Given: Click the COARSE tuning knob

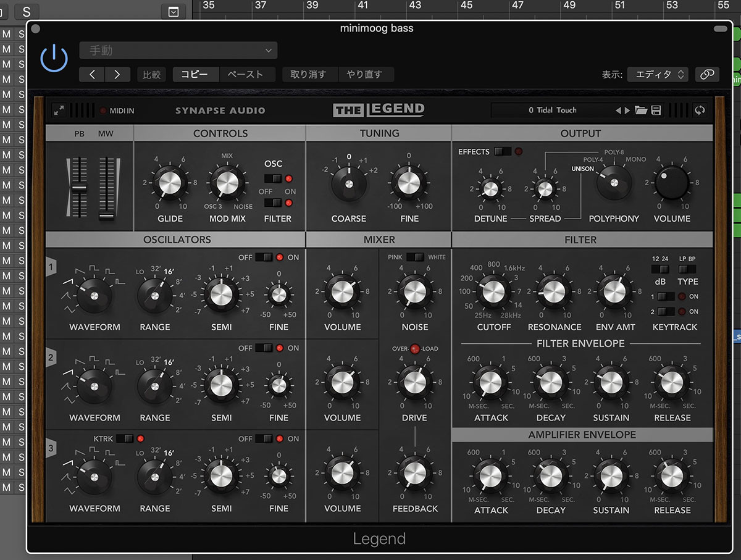Looking at the screenshot, I should [349, 183].
